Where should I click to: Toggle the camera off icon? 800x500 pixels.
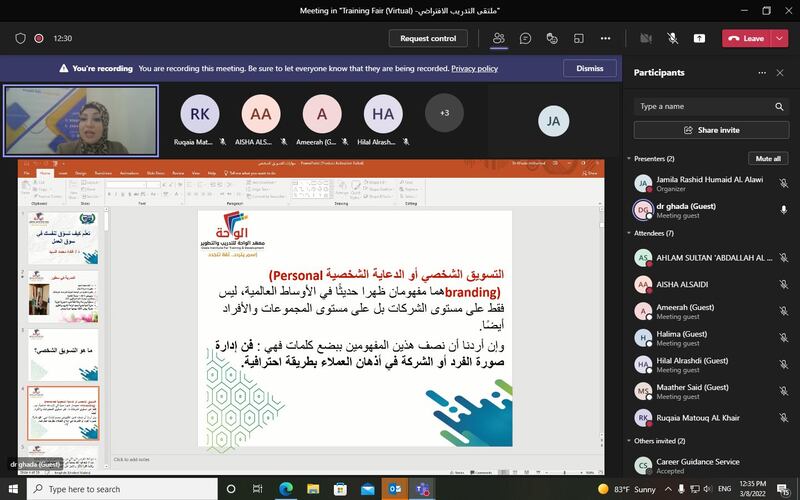click(646, 38)
